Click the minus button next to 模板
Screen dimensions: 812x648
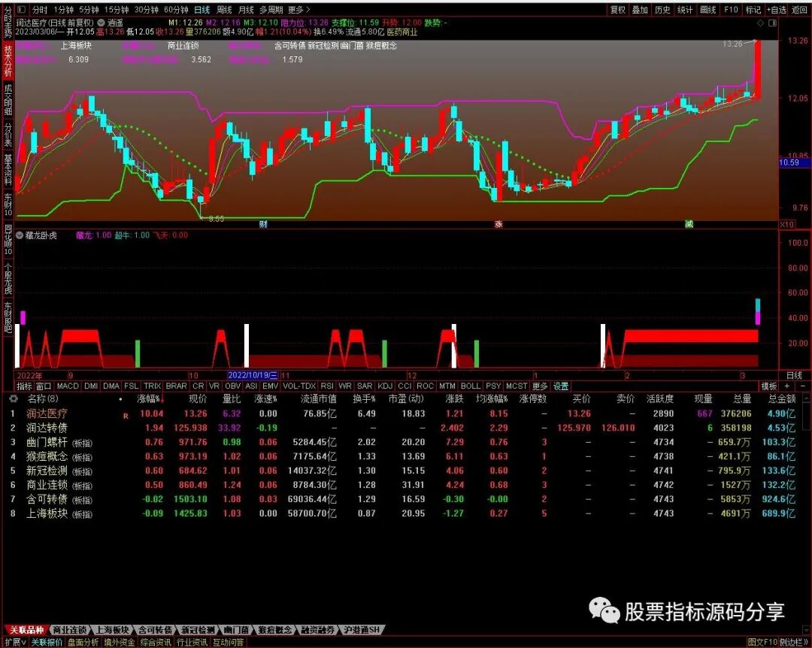pyautogui.click(x=803, y=386)
